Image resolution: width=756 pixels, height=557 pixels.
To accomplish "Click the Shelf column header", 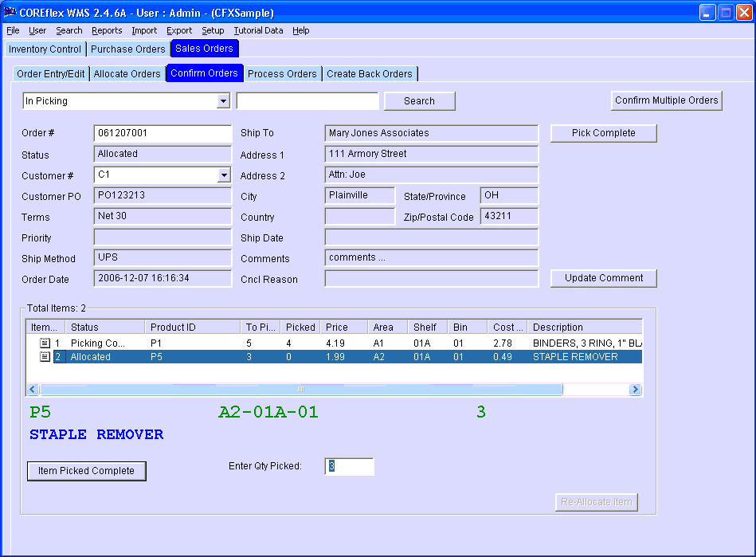I will (x=428, y=327).
